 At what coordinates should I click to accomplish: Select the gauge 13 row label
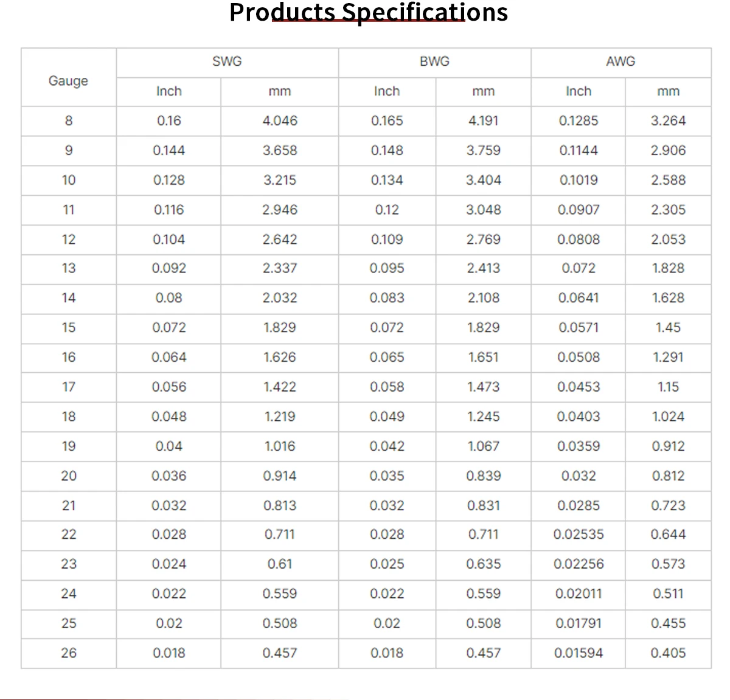click(69, 268)
